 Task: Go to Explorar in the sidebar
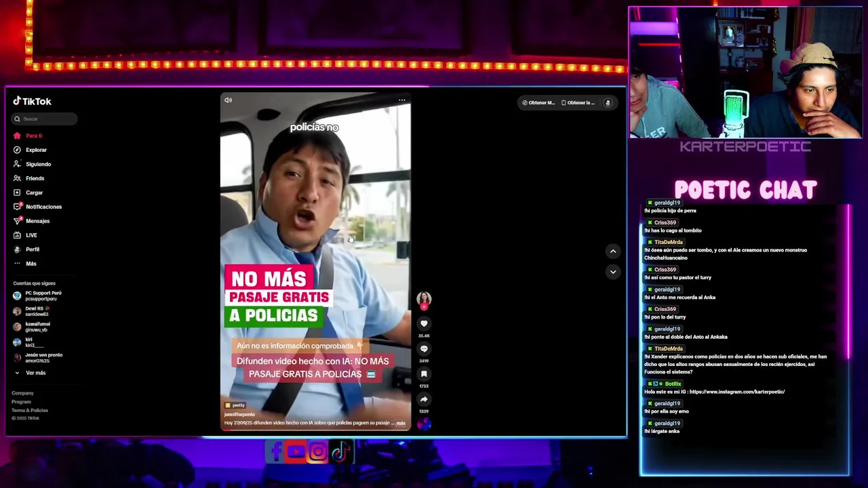pyautogui.click(x=36, y=150)
